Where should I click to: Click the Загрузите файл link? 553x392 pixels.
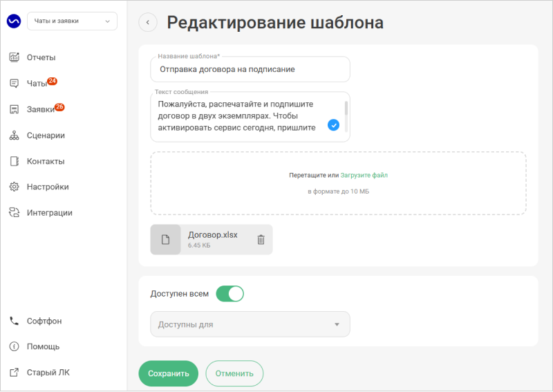[x=364, y=175]
